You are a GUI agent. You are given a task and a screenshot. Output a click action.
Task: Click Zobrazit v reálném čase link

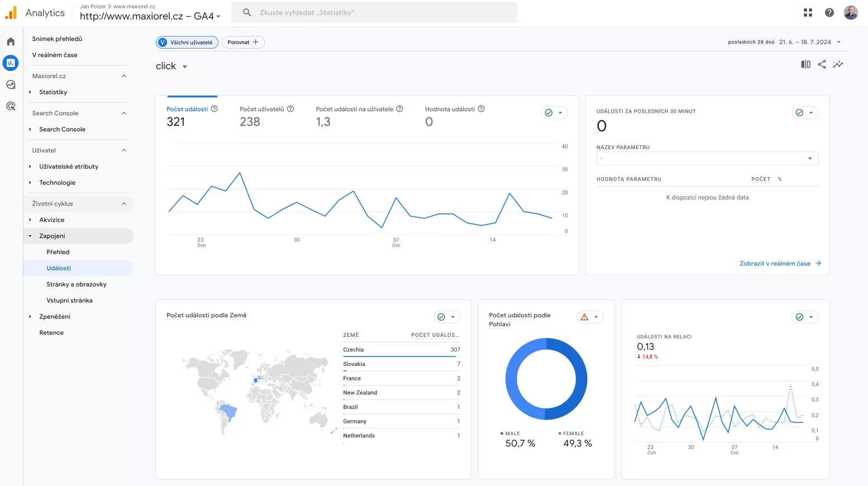point(775,264)
